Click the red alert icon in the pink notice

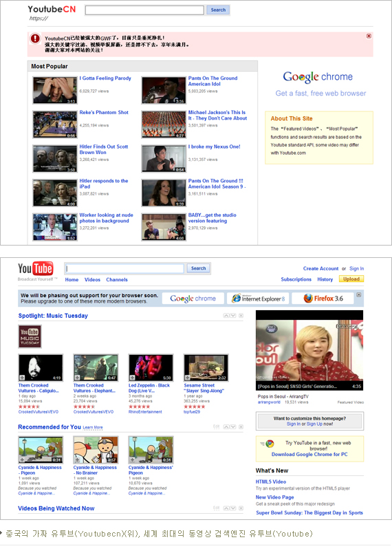click(35, 38)
